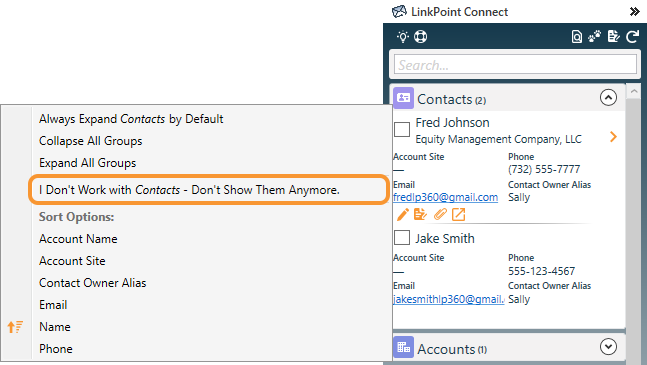
Task: Click the Fred Johnson contact name
Action: [x=452, y=123]
